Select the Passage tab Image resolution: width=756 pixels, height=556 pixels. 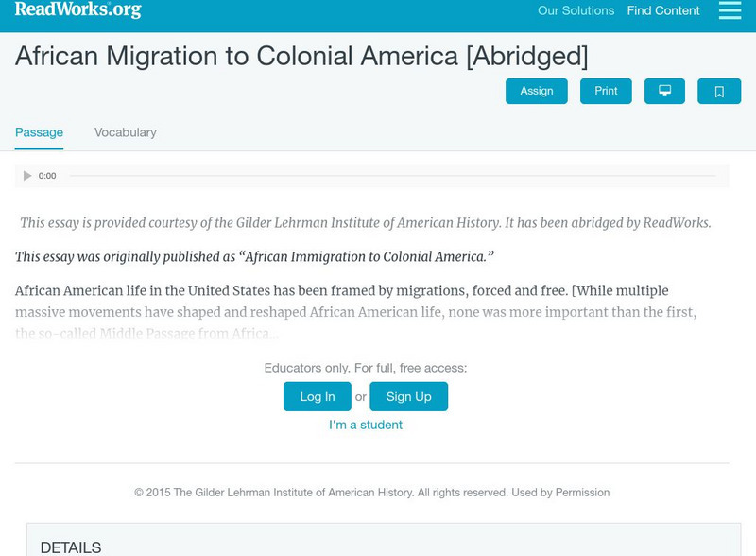39,132
